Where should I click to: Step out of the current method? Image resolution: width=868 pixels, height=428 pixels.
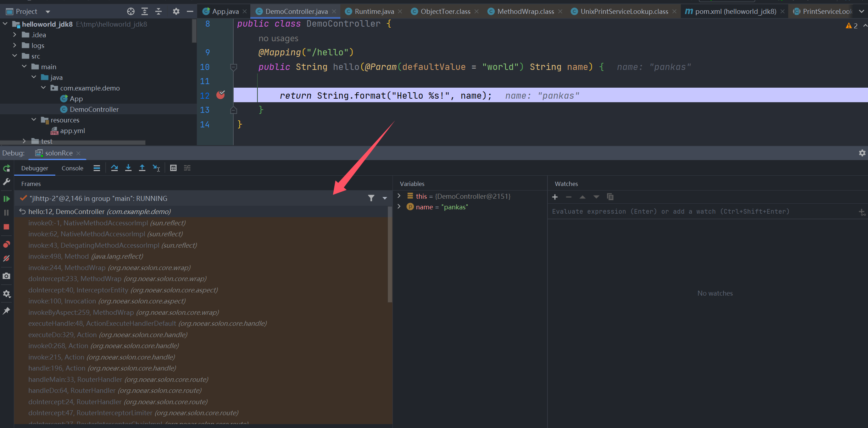142,168
